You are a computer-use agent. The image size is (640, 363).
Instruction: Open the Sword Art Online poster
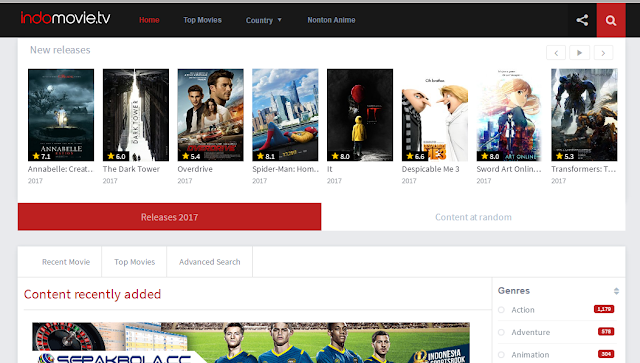pyautogui.click(x=509, y=115)
